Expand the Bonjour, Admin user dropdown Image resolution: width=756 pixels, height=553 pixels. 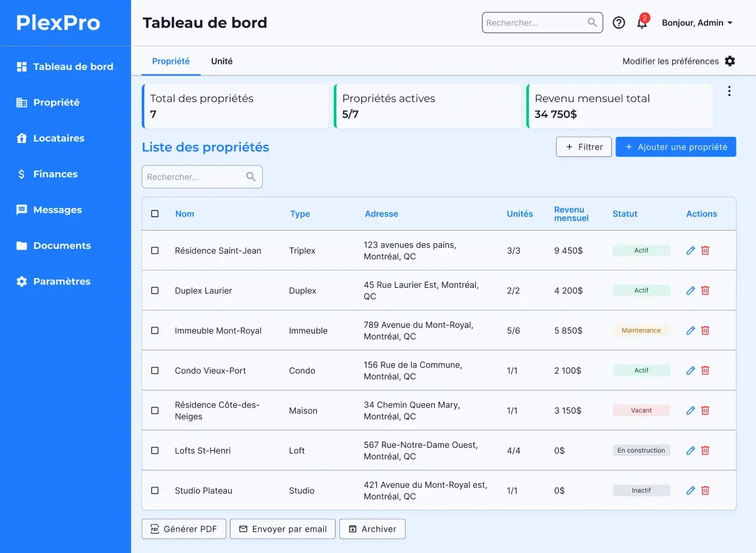pos(697,23)
